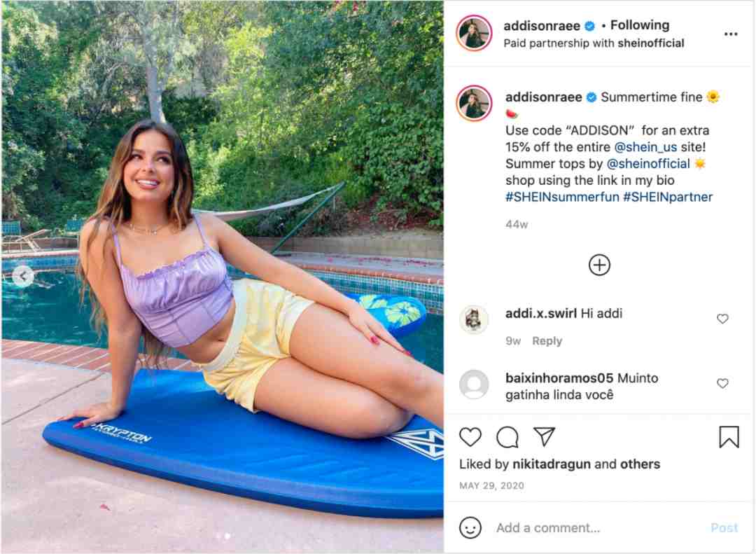Like the comment by addi.x.swirl
This screenshot has height=554, width=756.
[x=722, y=319]
